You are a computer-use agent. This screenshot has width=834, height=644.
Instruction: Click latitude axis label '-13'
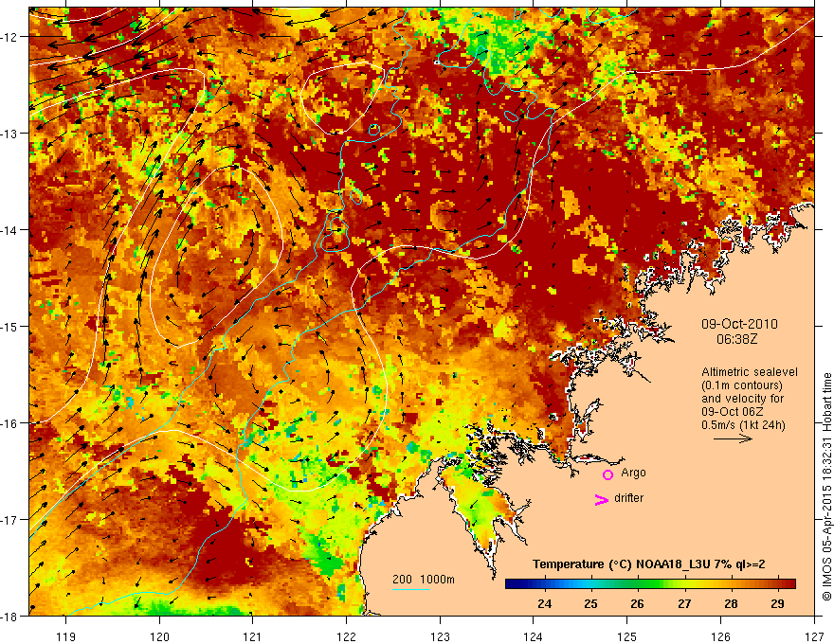[10, 134]
